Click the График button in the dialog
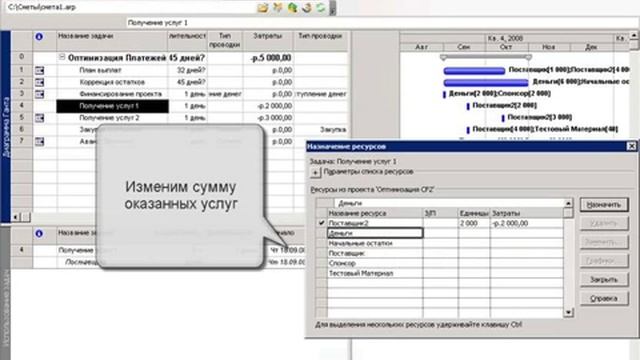 (x=604, y=261)
